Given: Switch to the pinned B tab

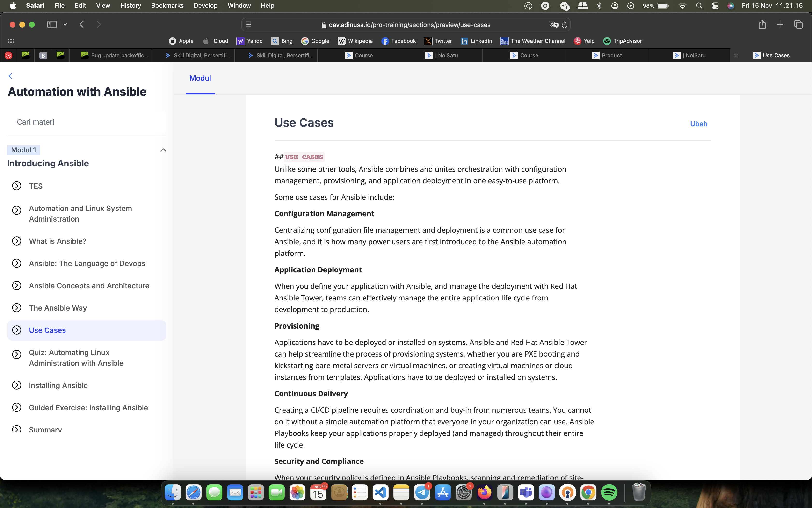Looking at the screenshot, I should pyautogui.click(x=43, y=55).
